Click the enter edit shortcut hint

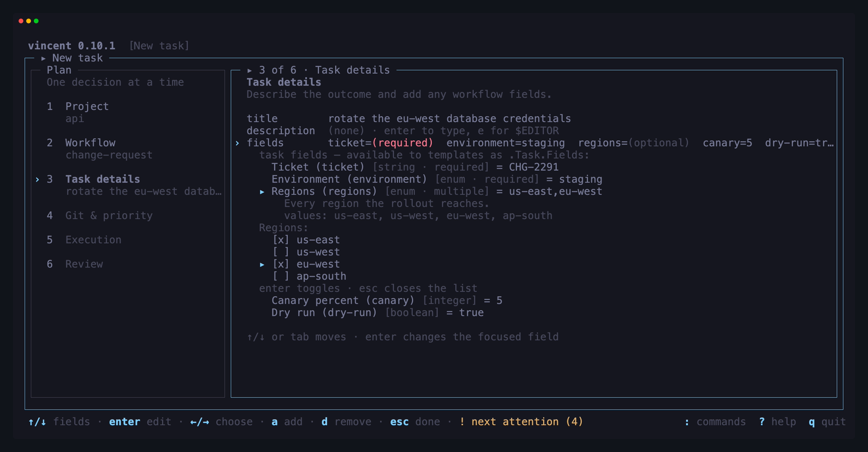(x=140, y=422)
